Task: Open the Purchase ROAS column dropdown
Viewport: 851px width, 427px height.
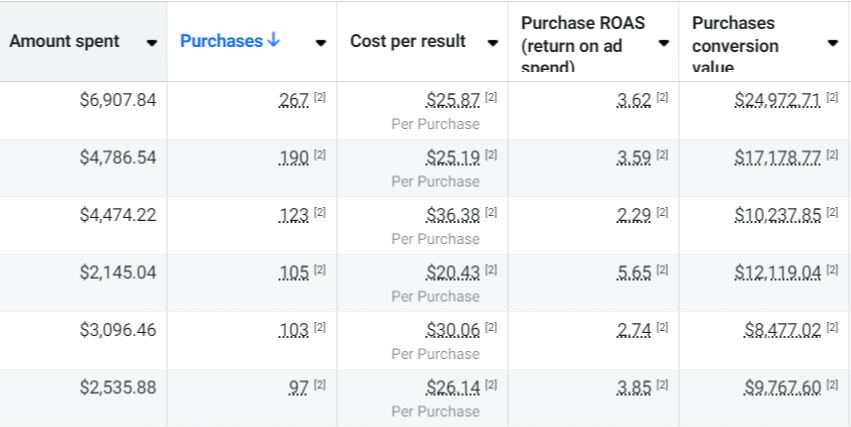Action: [664, 43]
